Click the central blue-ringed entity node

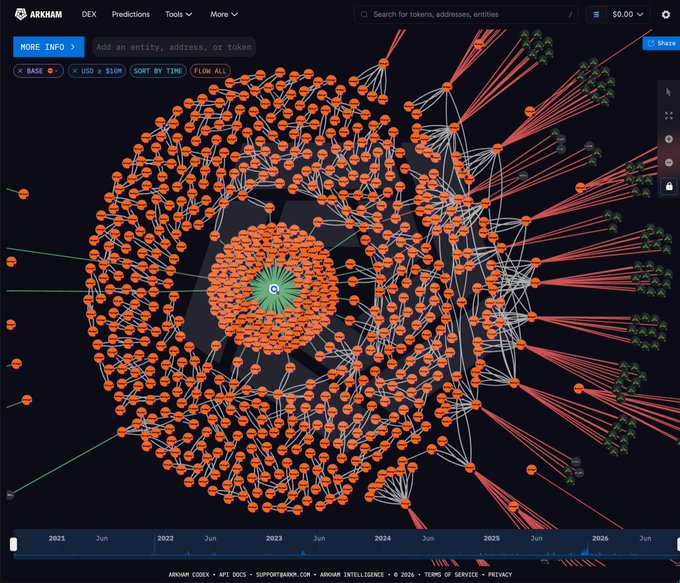click(274, 289)
